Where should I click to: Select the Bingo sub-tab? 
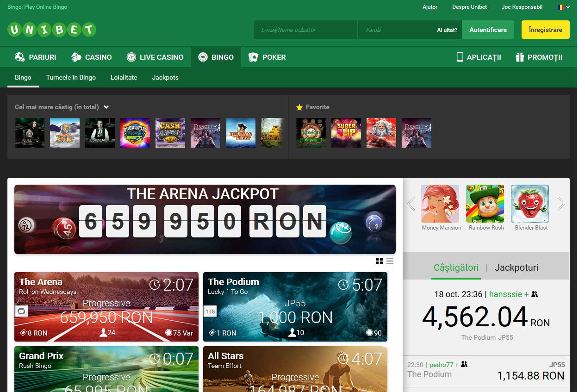tap(23, 77)
